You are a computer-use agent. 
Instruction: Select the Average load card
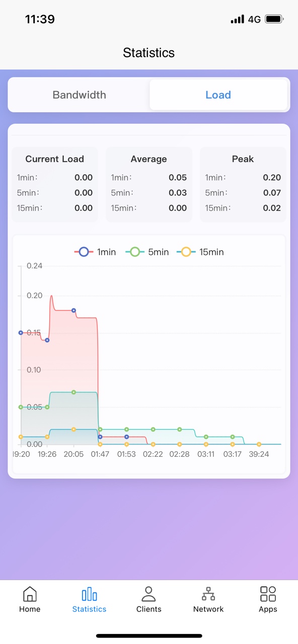point(148,183)
